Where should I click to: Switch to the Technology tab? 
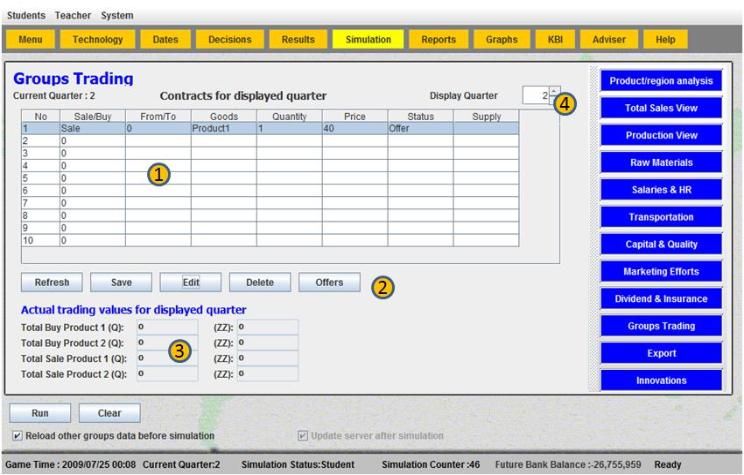(97, 39)
